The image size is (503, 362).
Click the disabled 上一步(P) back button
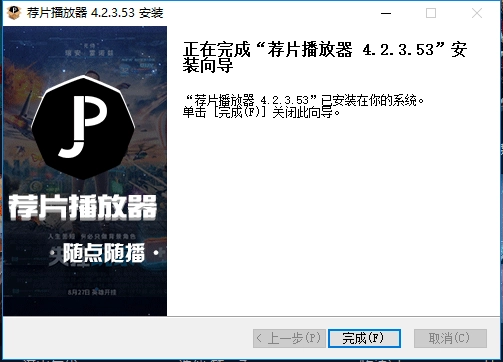pyautogui.click(x=289, y=338)
